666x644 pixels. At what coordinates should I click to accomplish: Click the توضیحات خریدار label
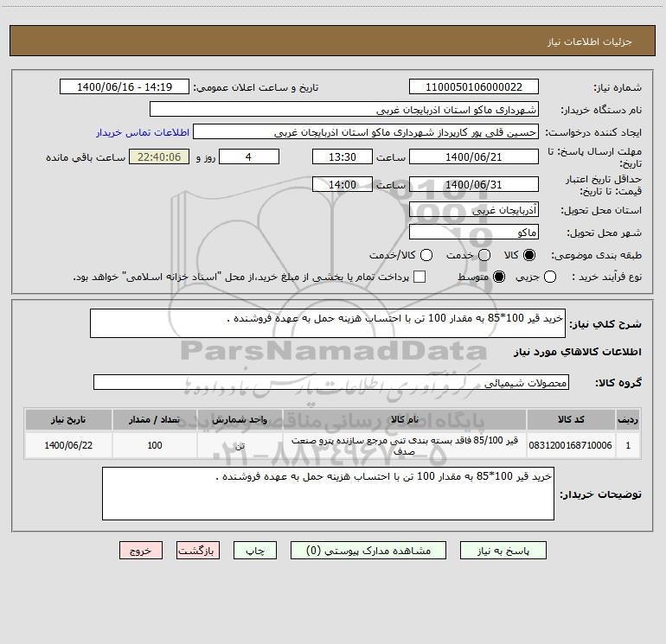coord(600,494)
